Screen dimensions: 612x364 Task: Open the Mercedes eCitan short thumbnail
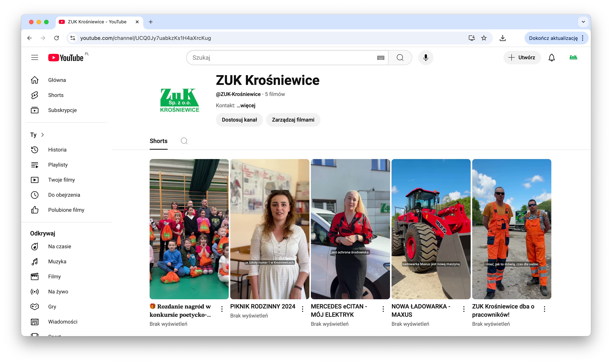pos(350,229)
